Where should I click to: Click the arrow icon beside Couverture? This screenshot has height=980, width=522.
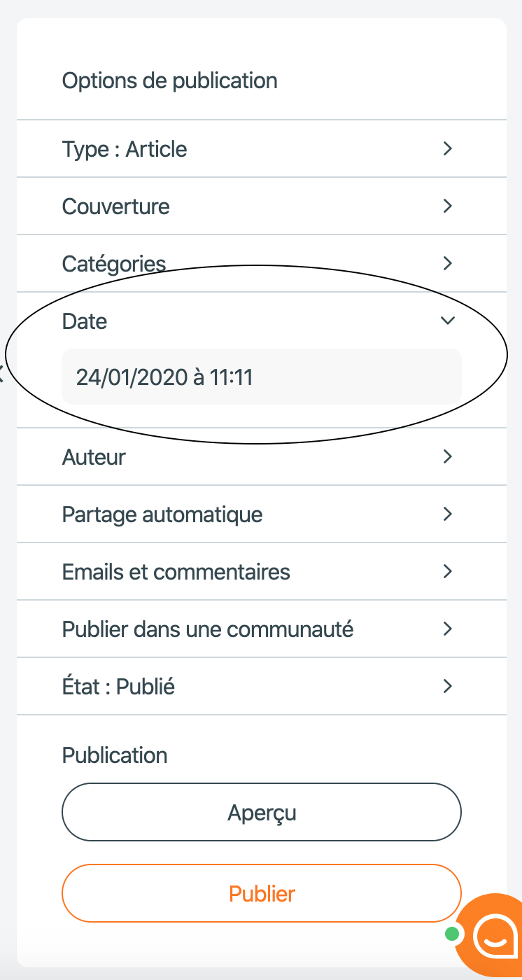click(x=448, y=206)
